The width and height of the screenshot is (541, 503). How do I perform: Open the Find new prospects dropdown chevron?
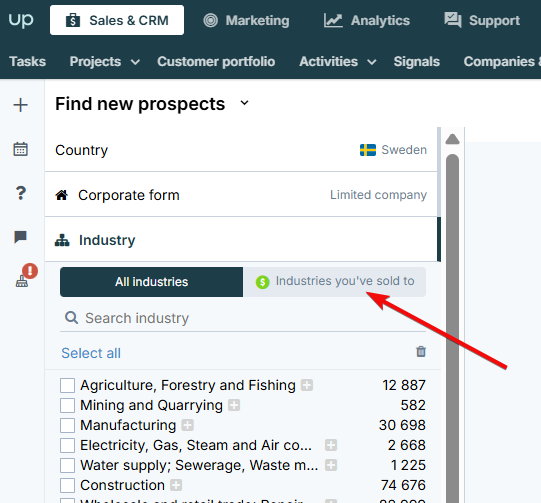tap(245, 103)
